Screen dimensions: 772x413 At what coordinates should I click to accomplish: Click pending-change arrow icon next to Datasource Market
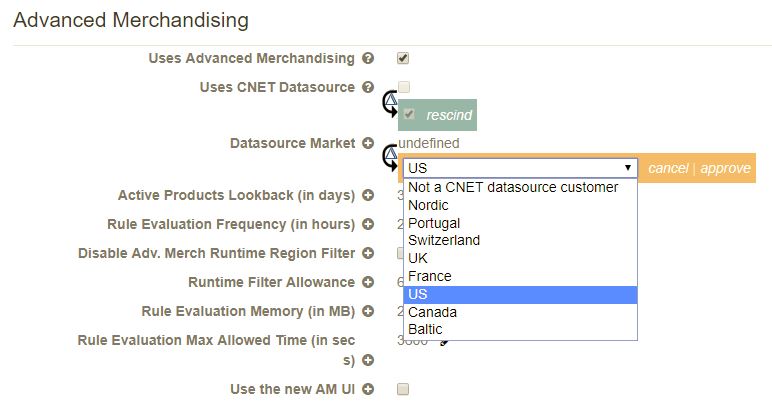coord(390,158)
